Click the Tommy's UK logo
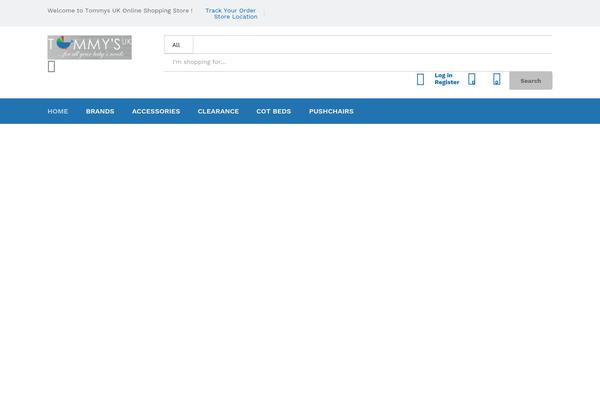The image size is (600, 400). (x=90, y=47)
